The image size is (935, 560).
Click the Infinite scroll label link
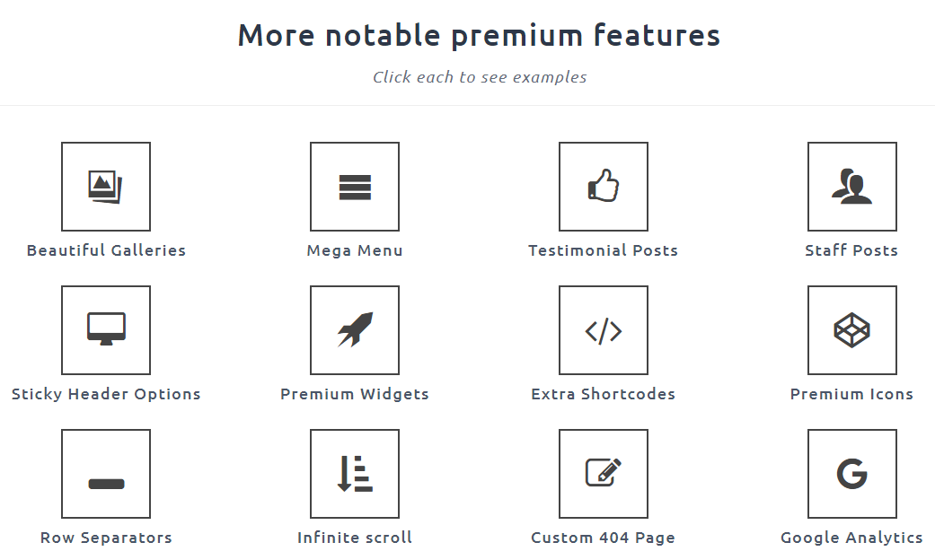[355, 538]
